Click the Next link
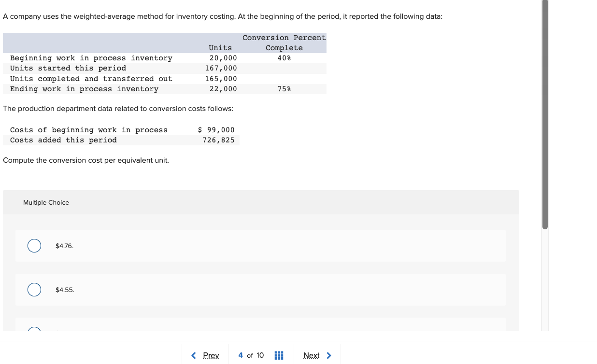The image size is (597, 364). 312,355
